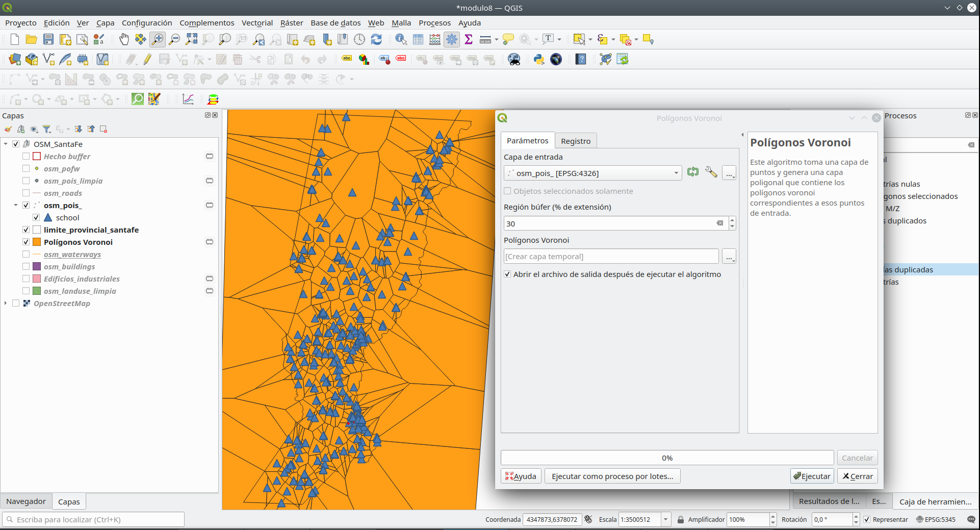Click the orange Polígonos Voronoi color swatch
Screen dimensions: 980x530
(x=37, y=242)
